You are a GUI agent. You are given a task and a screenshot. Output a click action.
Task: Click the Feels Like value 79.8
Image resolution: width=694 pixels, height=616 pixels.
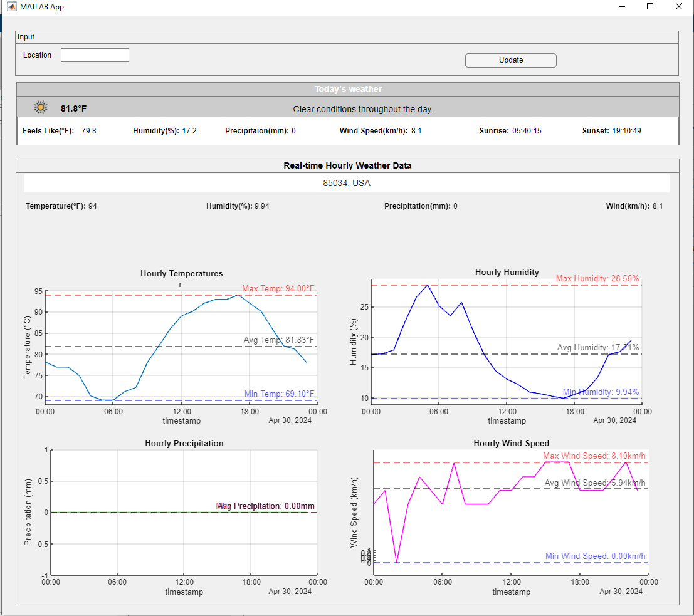[88, 131]
